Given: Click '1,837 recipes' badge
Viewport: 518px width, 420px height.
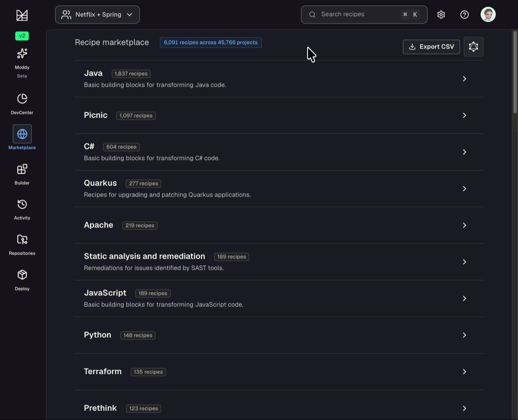Looking at the screenshot, I should tap(131, 74).
